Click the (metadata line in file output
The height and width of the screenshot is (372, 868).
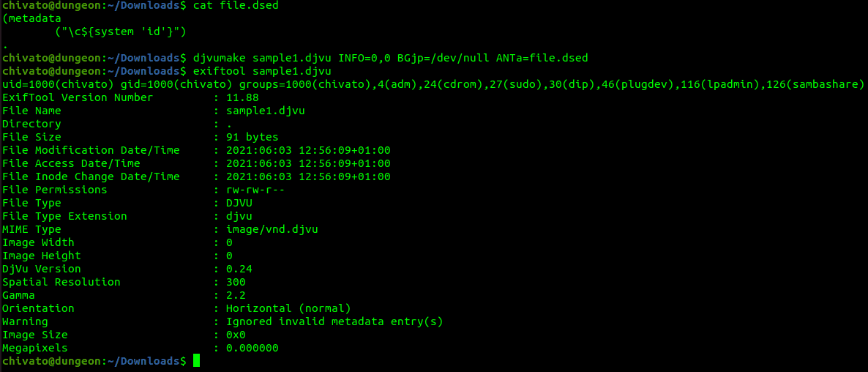tap(31, 19)
